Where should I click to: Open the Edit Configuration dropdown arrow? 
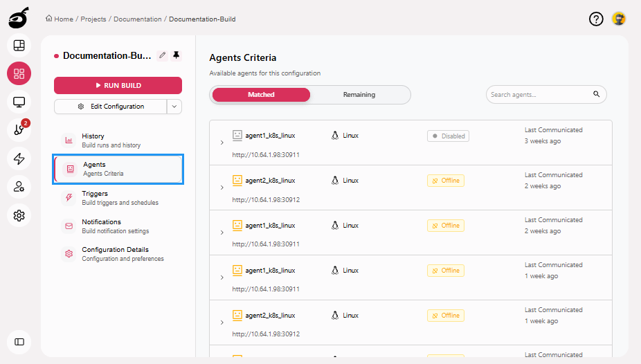tap(174, 107)
